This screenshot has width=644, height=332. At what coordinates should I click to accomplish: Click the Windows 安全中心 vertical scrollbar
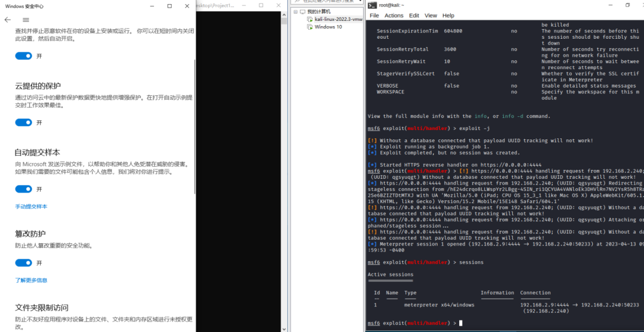(194, 126)
